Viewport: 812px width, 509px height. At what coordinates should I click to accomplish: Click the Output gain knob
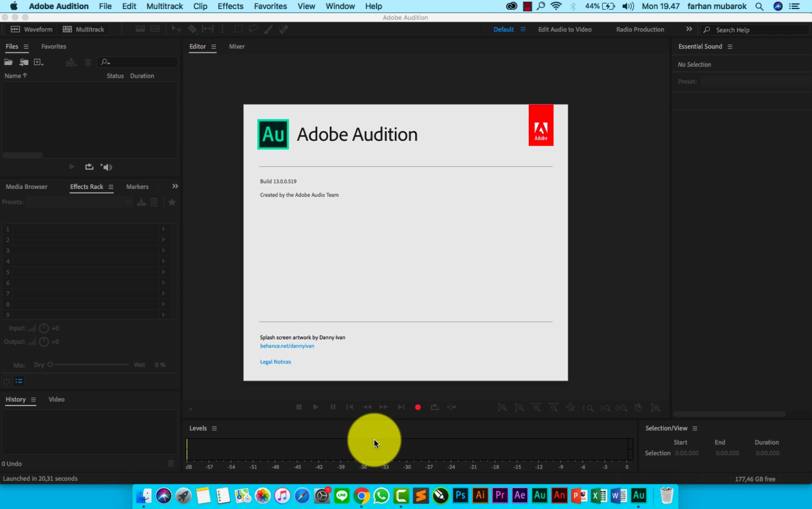pos(44,342)
